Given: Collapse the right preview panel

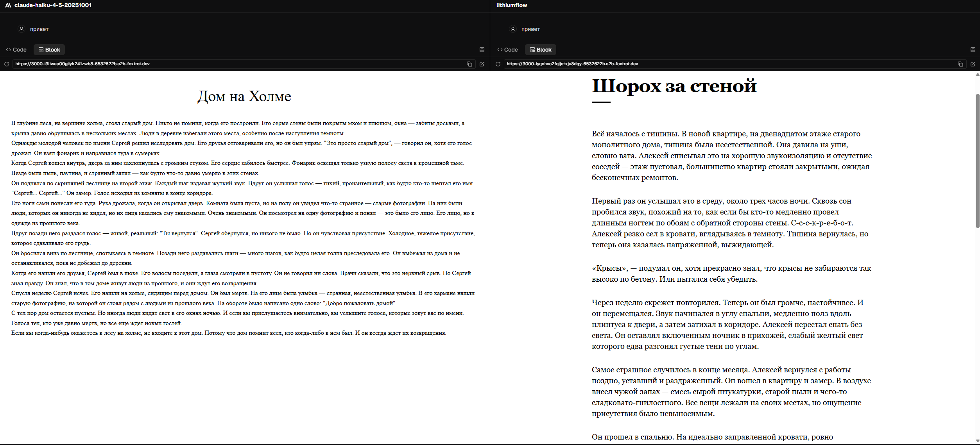Looking at the screenshot, I should tap(973, 50).
